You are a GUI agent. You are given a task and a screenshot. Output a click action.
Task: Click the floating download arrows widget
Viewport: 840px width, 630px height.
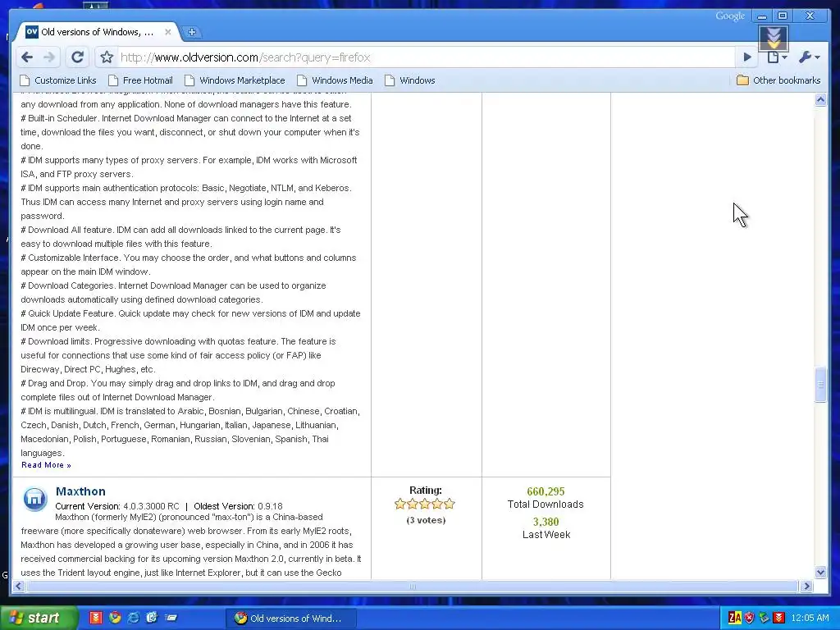point(774,39)
